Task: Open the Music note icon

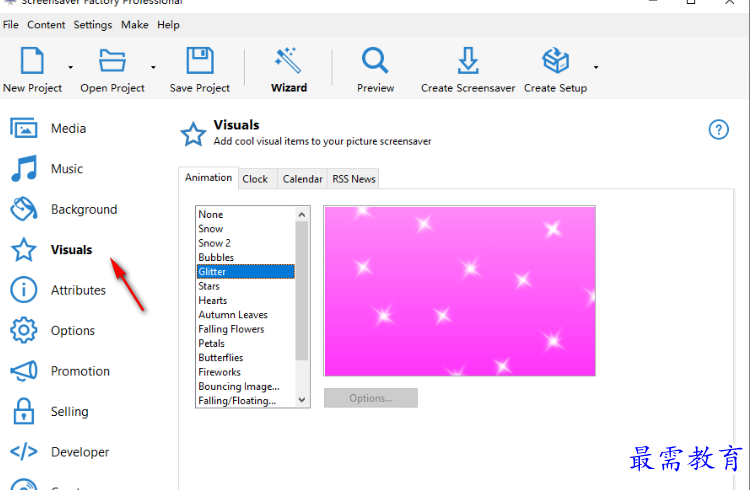Action: click(24, 169)
